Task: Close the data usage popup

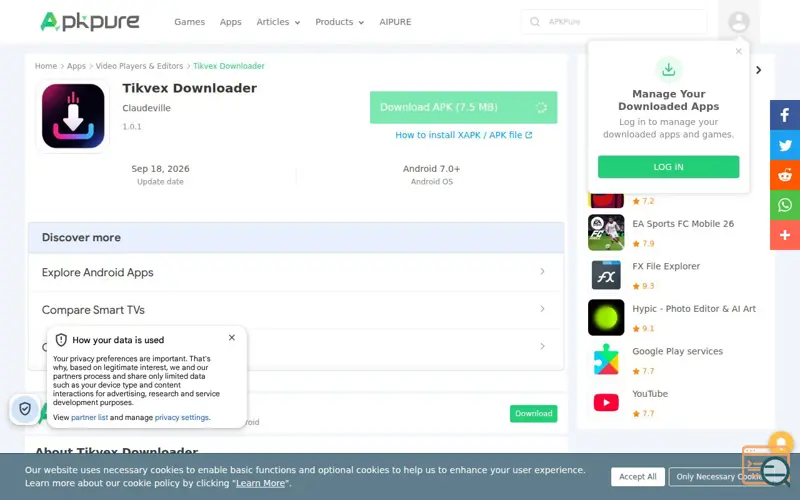Action: [232, 338]
